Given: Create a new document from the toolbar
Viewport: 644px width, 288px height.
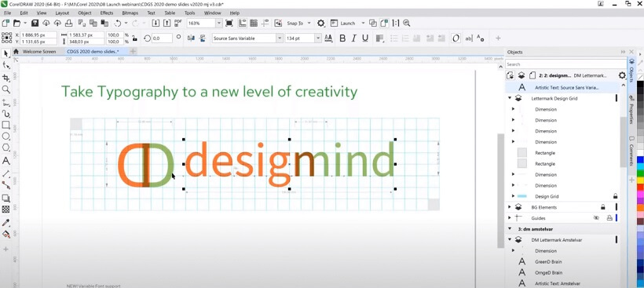Looking at the screenshot, I should click(x=5, y=23).
